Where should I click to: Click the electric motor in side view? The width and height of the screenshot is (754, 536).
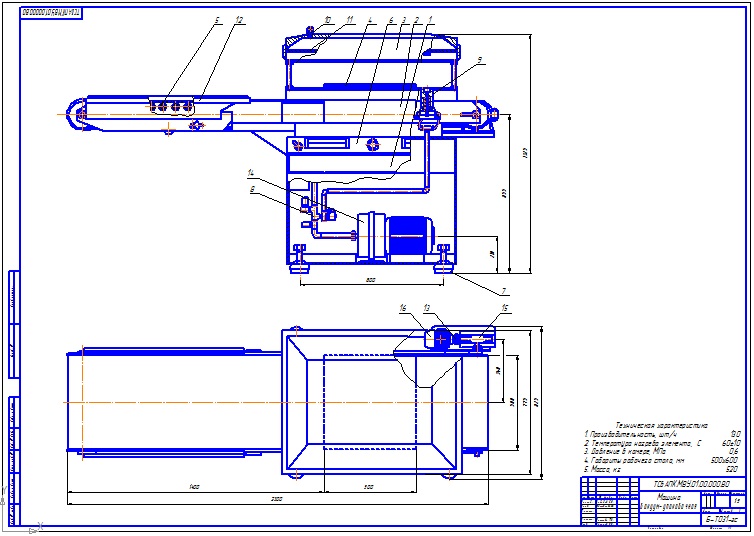coord(406,236)
